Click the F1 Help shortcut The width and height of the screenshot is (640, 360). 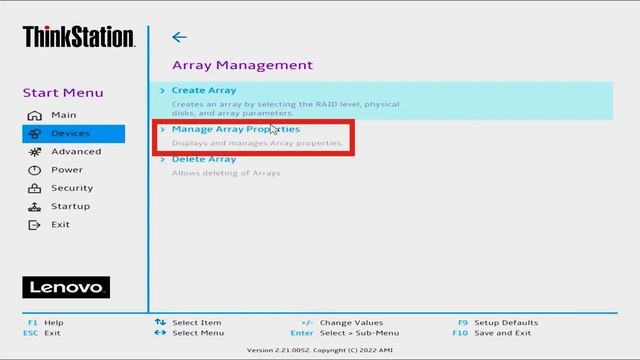45,322
